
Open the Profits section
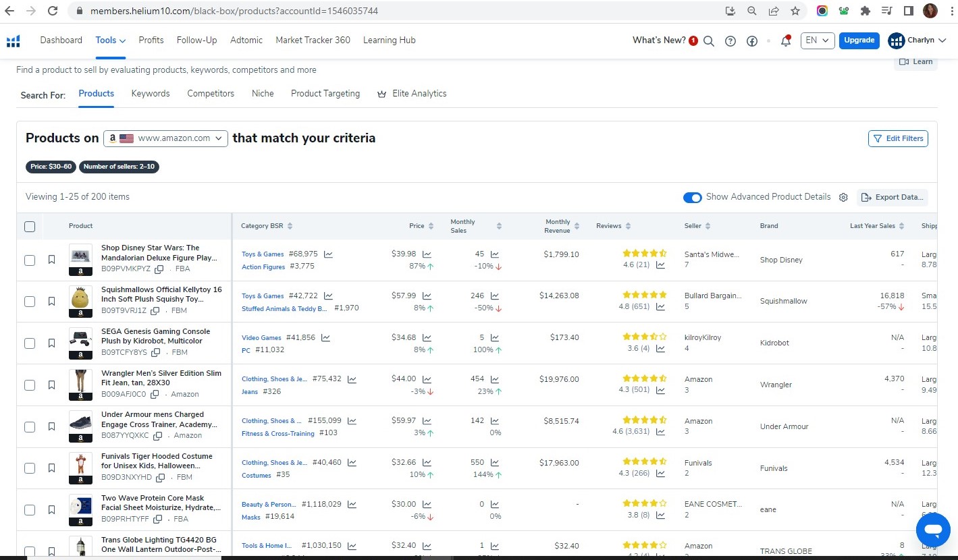point(151,40)
